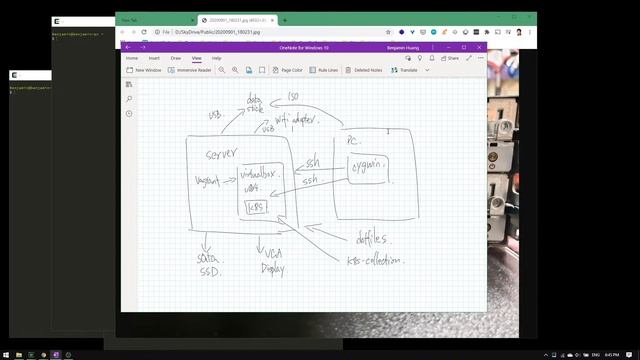Select the View tab in OneNote
This screenshot has width=640, height=360.
pos(196,58)
